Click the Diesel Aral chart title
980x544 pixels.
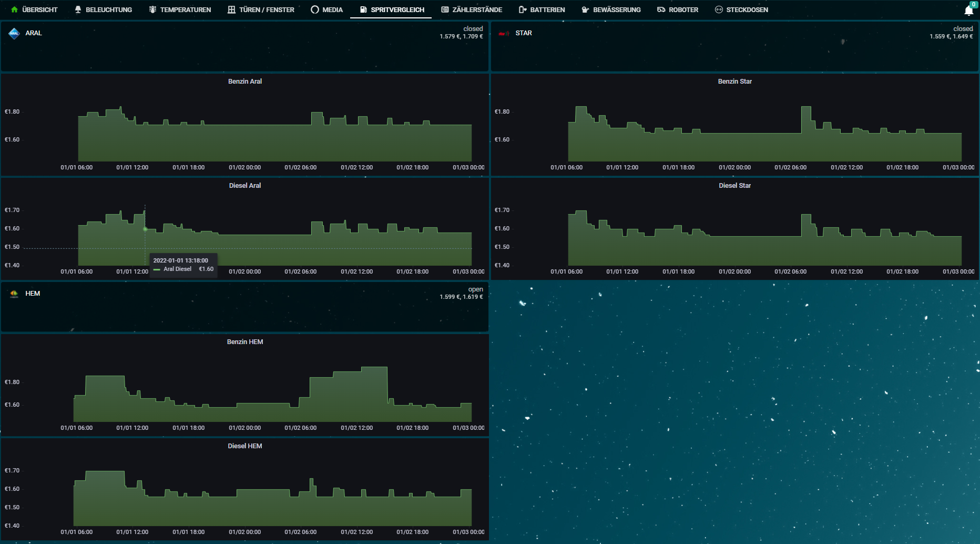coord(245,186)
